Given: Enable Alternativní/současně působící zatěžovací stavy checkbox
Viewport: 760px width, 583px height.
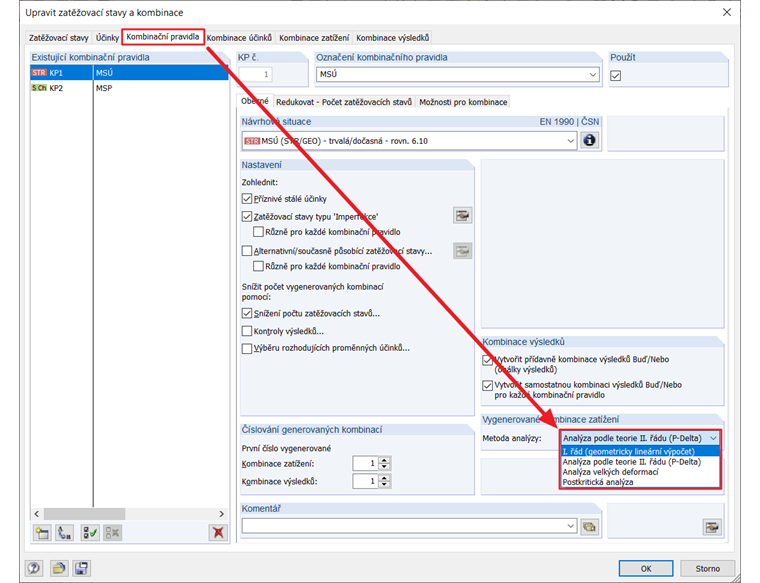Looking at the screenshot, I should click(247, 251).
